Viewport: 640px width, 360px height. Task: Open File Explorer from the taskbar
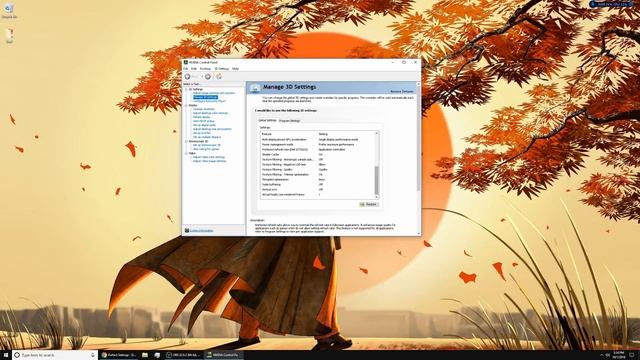145,355
